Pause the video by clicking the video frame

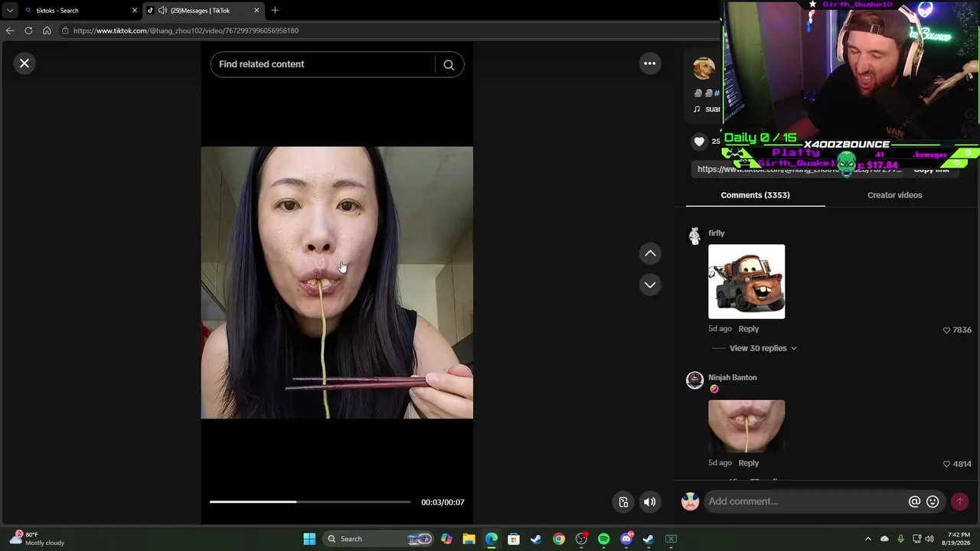click(x=337, y=282)
